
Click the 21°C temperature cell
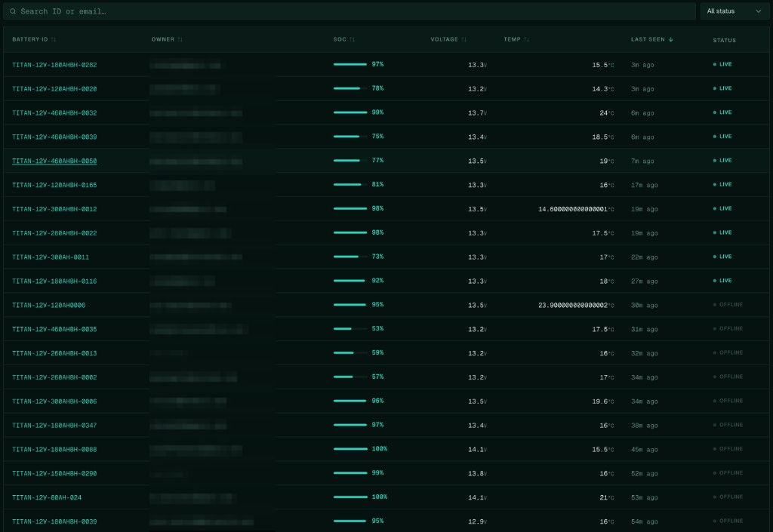pos(607,497)
